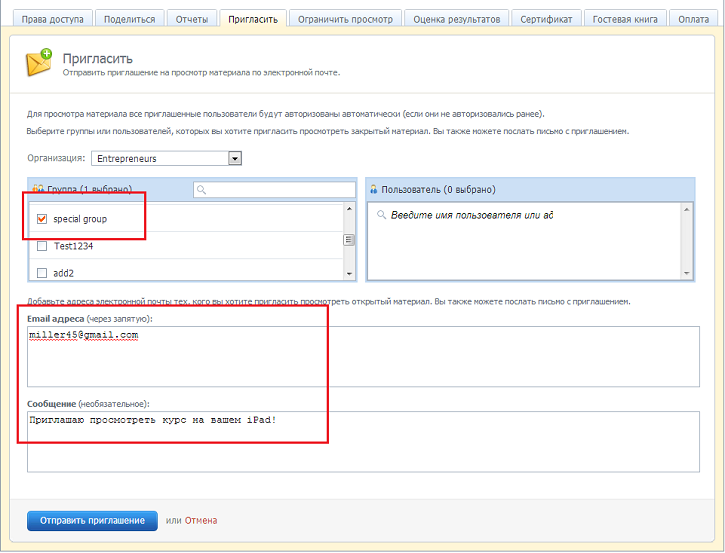Click the Сообщение message text area
The width and height of the screenshot is (725, 553).
[x=363, y=442]
